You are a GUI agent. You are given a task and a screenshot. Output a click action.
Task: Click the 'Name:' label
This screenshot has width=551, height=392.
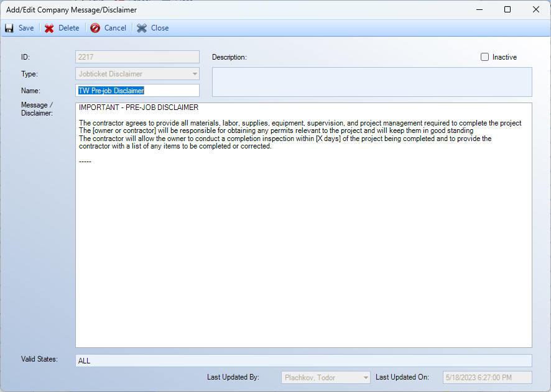30,91
